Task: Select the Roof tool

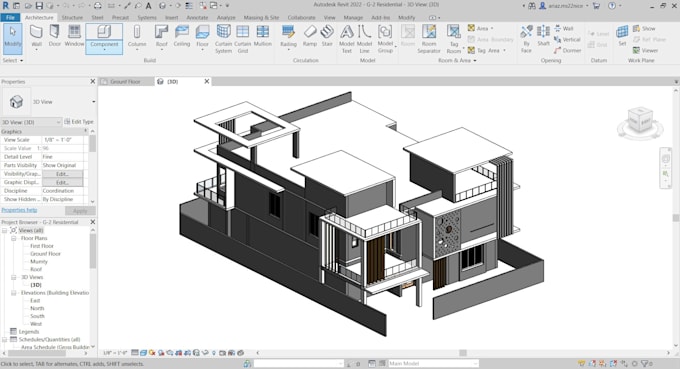Action: (x=161, y=37)
